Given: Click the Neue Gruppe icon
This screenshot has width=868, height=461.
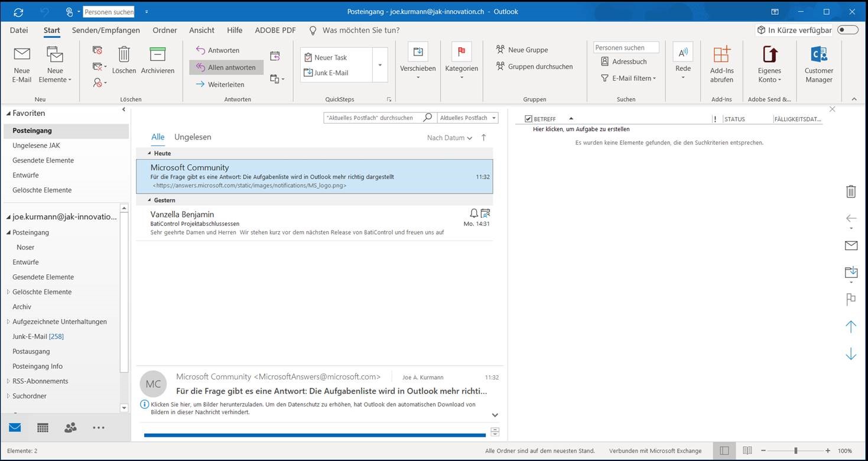Looking at the screenshot, I should coord(500,50).
